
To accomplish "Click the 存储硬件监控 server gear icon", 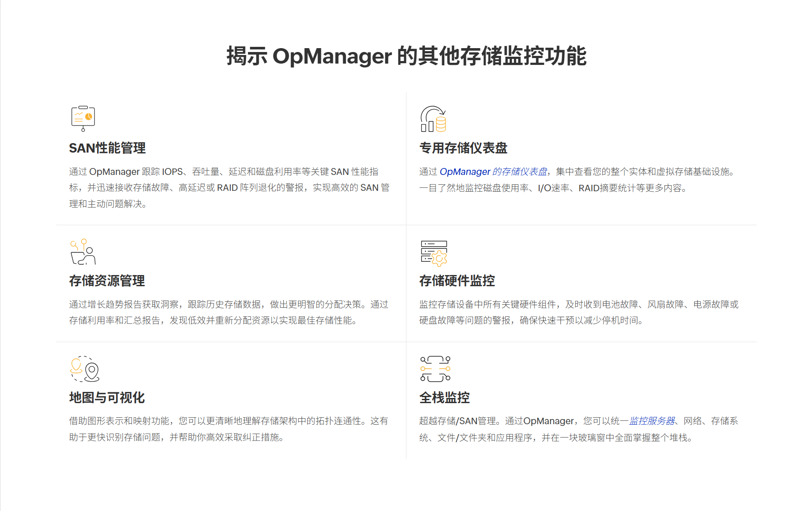I will coord(434,253).
